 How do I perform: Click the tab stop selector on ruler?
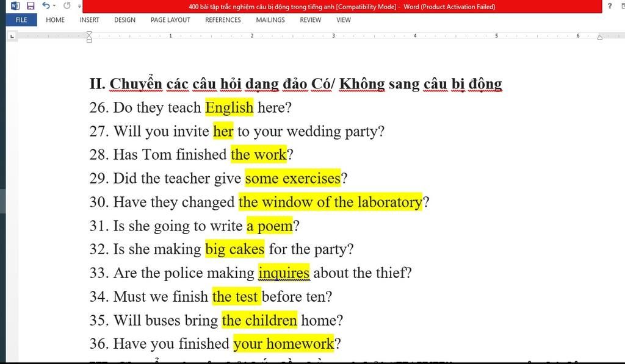(12, 36)
